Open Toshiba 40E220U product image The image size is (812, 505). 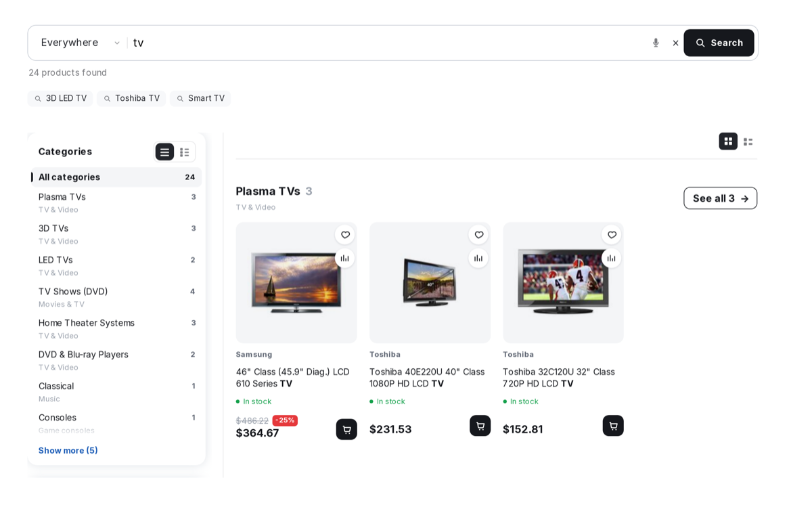430,283
